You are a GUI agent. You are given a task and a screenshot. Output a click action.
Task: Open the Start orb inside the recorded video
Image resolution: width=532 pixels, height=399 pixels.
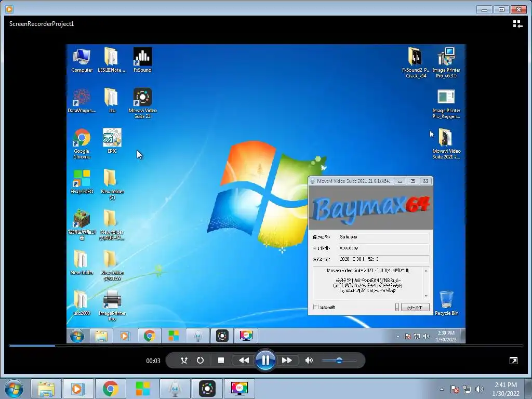77,336
